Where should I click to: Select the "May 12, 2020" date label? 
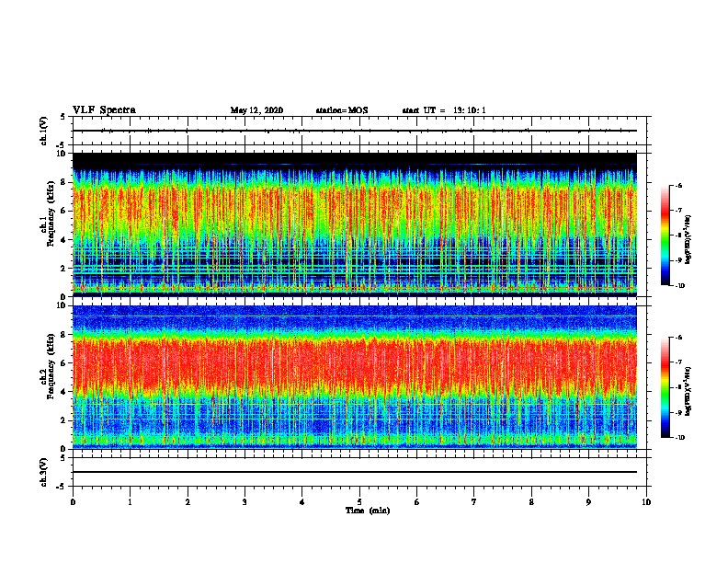256,110
